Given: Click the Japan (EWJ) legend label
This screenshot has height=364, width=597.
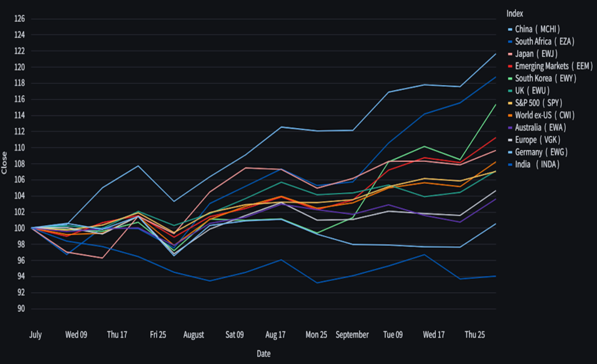Looking at the screenshot, I should (x=536, y=54).
